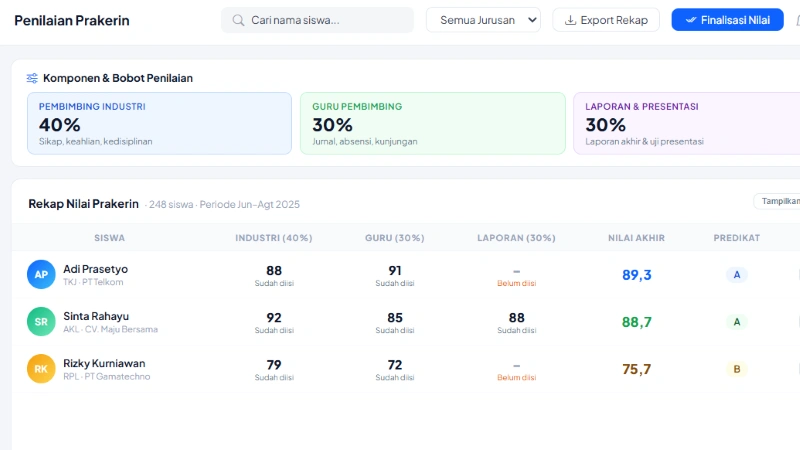Click Rizky Kurniawan's RK avatar
Screen dimensions: 800x450
point(41,369)
